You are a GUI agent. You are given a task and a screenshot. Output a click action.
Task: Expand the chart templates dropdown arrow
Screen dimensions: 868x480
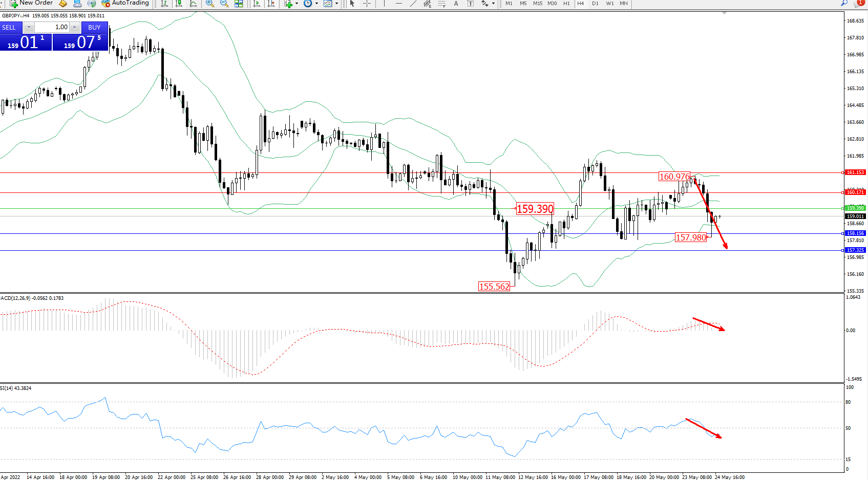(336, 4)
